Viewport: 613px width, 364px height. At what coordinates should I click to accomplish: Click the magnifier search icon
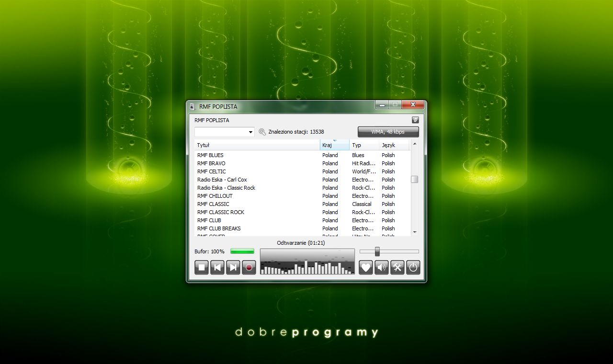(x=262, y=132)
